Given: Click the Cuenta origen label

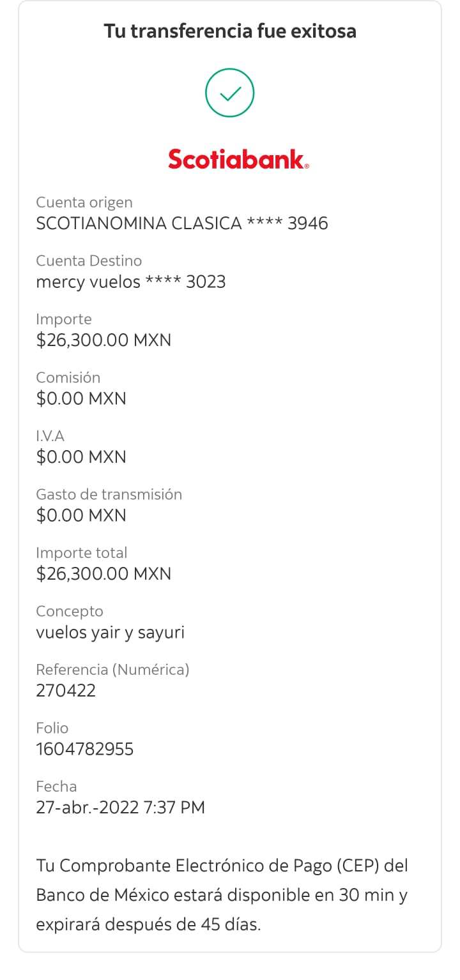Looking at the screenshot, I should (x=84, y=202).
